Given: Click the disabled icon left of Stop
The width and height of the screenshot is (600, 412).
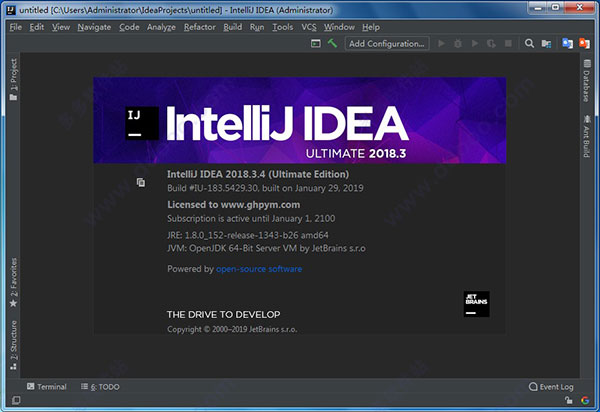Looking at the screenshot, I should 491,44.
